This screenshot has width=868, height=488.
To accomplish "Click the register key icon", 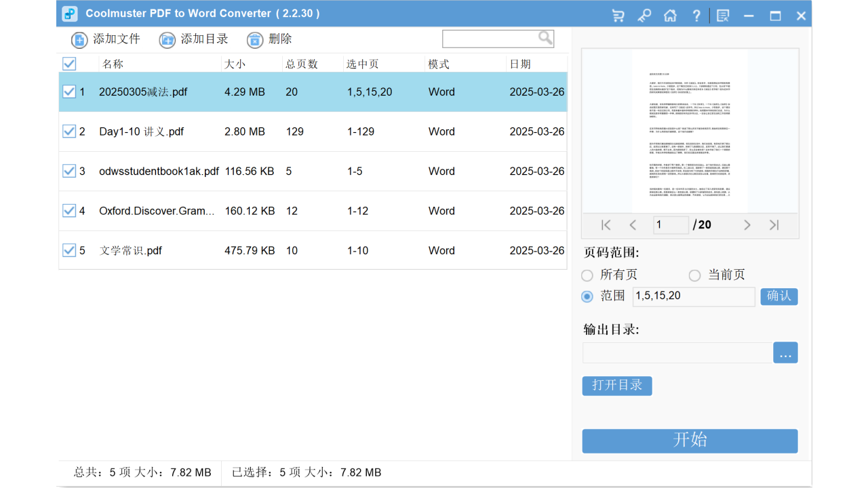I will pyautogui.click(x=644, y=15).
